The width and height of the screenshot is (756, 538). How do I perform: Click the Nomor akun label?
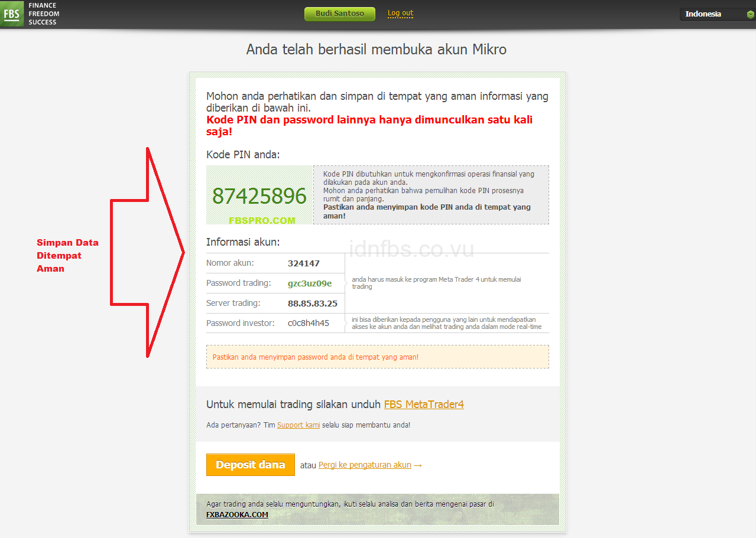click(230, 263)
